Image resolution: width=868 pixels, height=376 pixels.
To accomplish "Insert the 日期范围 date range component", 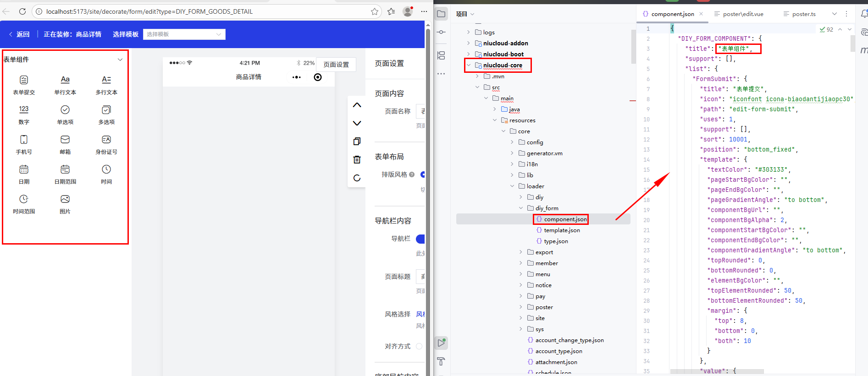I will (x=65, y=170).
